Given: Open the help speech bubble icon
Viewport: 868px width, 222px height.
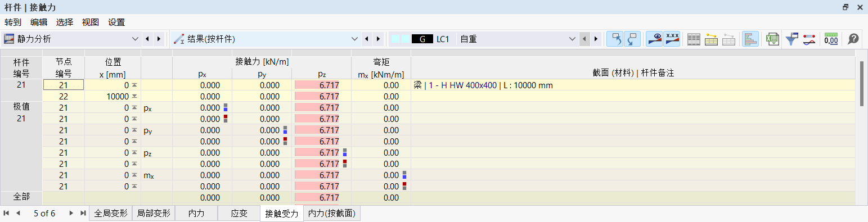Looking at the screenshot, I should [853, 39].
